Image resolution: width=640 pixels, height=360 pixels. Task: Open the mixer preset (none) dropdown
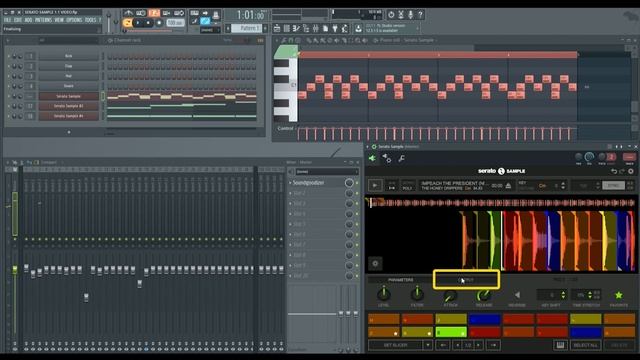coord(326,172)
